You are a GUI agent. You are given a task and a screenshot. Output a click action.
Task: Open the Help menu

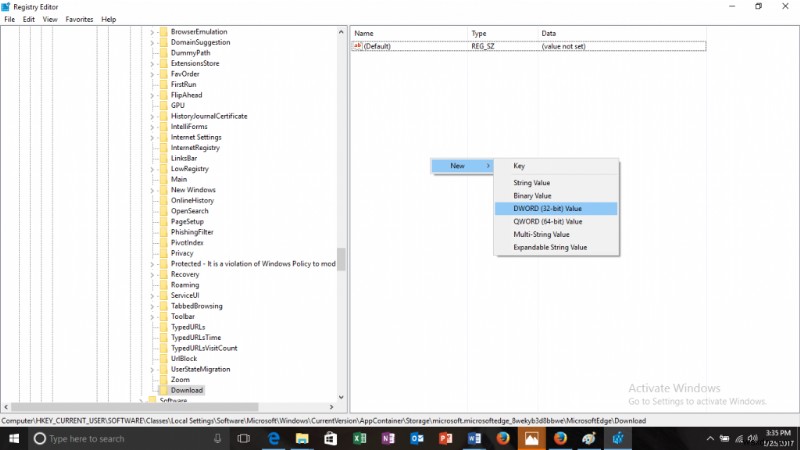[x=109, y=19]
